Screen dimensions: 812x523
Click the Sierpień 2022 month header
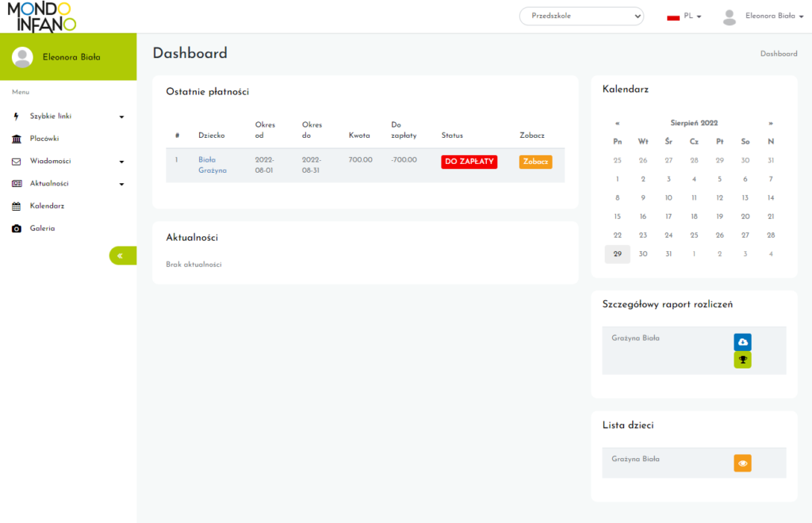pos(694,123)
